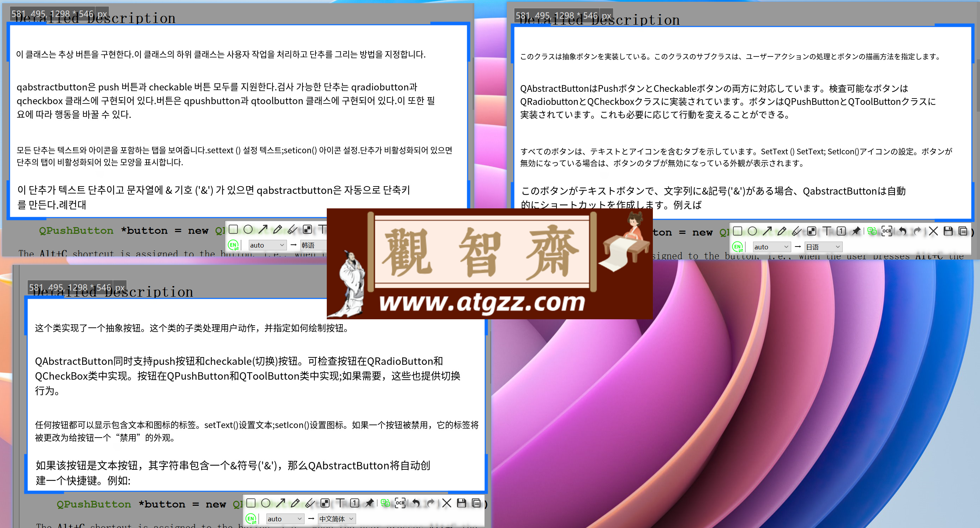
Task: Pin the Chinese screenshot to screen
Action: [x=369, y=503]
